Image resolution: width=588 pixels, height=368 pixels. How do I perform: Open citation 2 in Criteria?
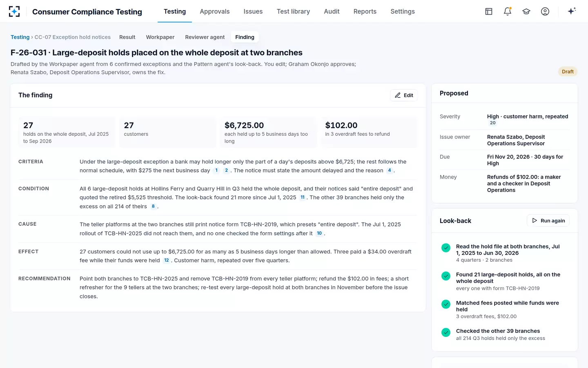pos(226,171)
